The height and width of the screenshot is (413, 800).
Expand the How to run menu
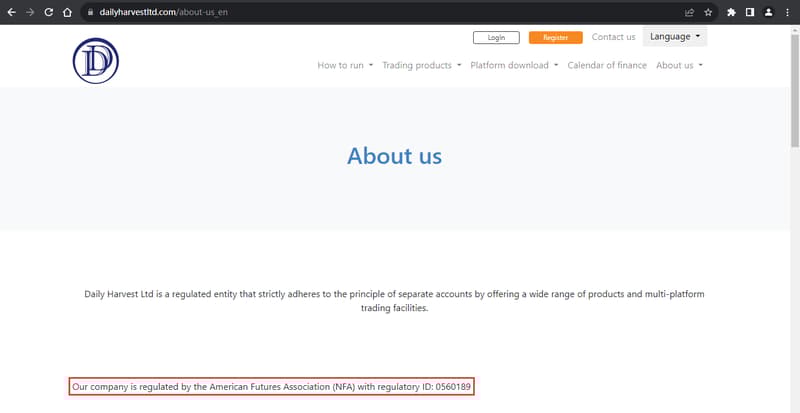345,65
